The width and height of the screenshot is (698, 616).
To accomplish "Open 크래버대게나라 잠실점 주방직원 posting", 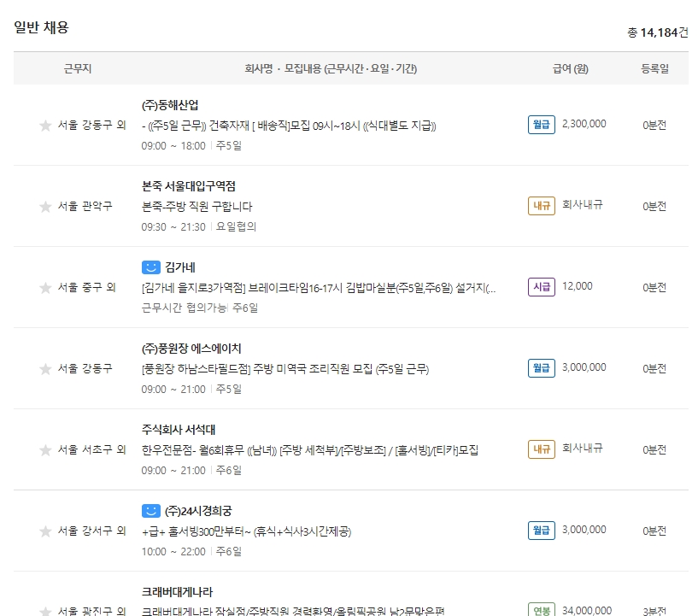I will (x=293, y=611).
